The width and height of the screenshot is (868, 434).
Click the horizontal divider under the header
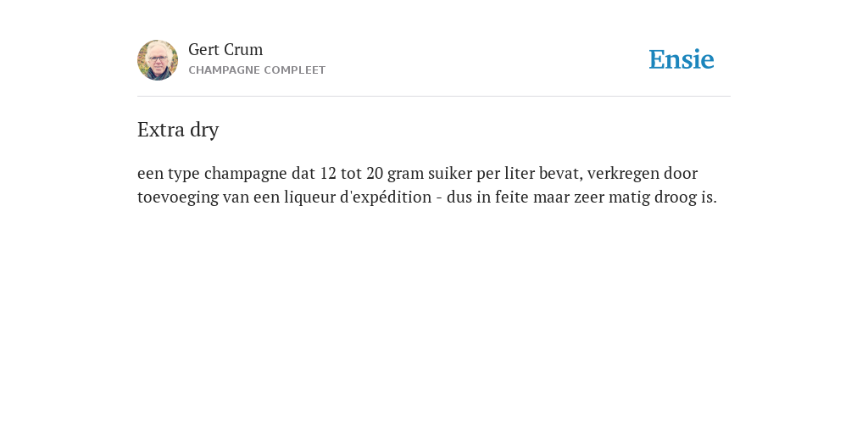tap(434, 97)
